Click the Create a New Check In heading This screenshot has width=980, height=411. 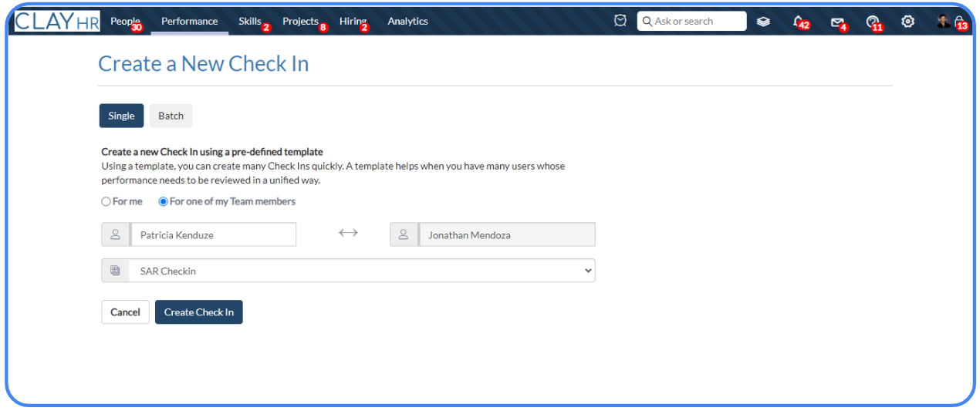pyautogui.click(x=204, y=64)
